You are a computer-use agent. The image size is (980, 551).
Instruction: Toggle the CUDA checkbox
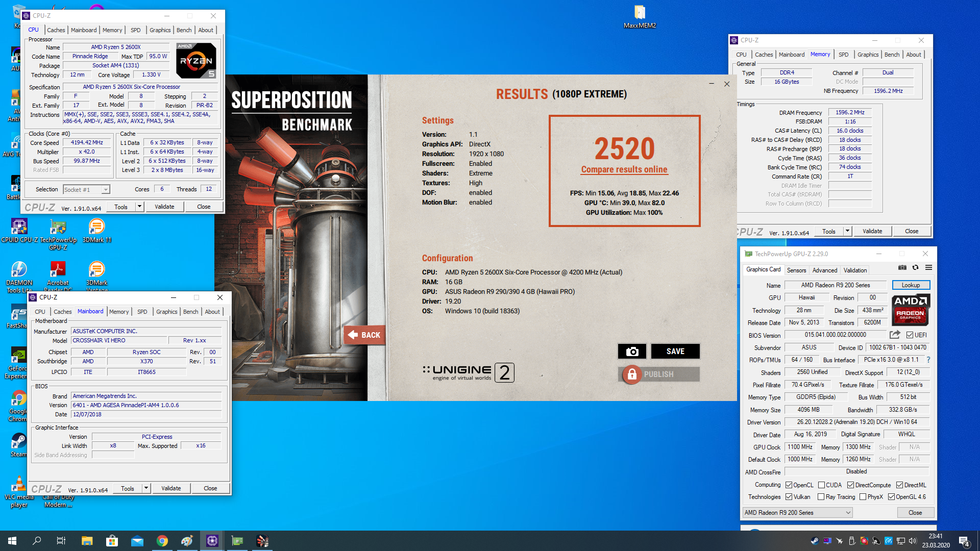click(821, 485)
